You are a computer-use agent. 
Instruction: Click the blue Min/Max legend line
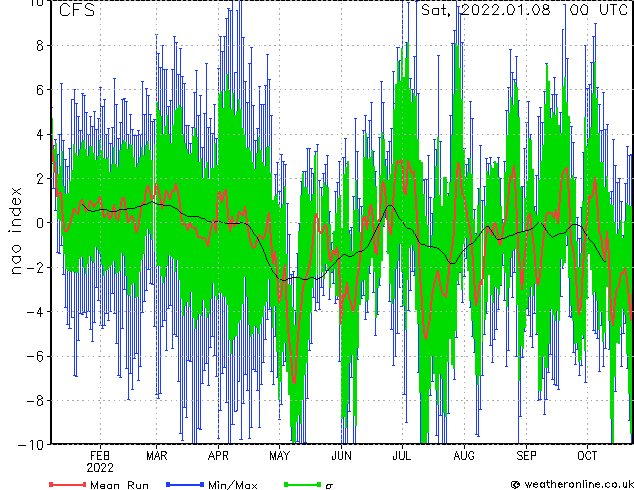pyautogui.click(x=185, y=484)
